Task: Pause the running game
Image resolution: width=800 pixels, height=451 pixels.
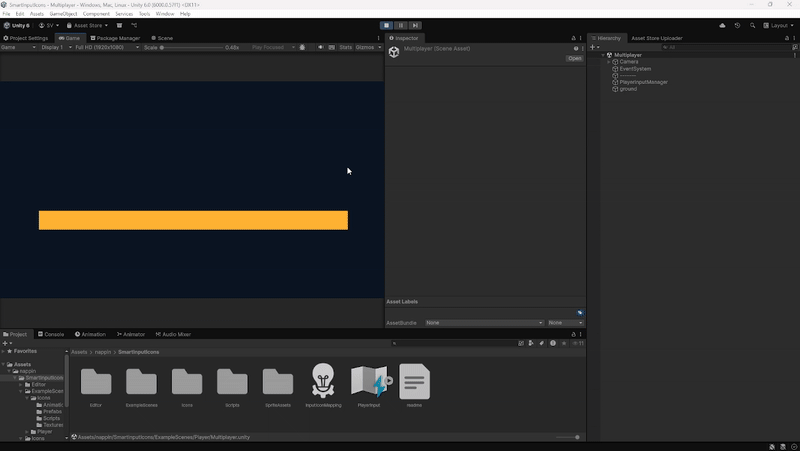Action: click(401, 26)
